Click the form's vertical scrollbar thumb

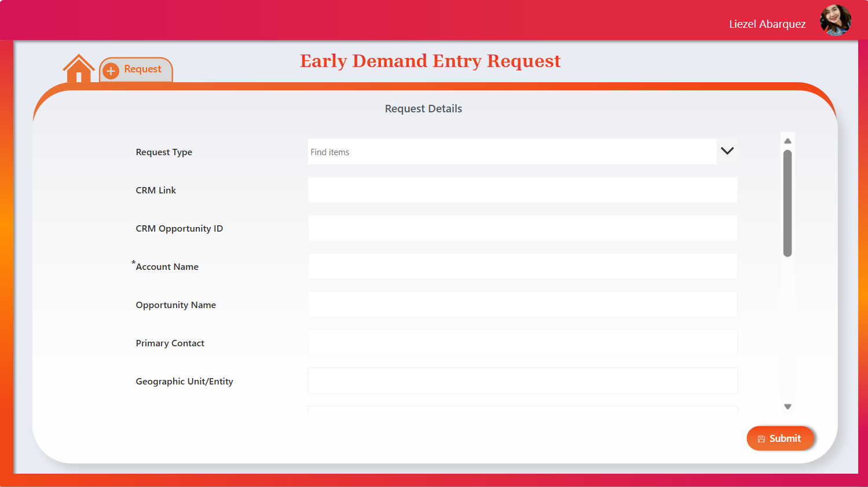(x=788, y=203)
